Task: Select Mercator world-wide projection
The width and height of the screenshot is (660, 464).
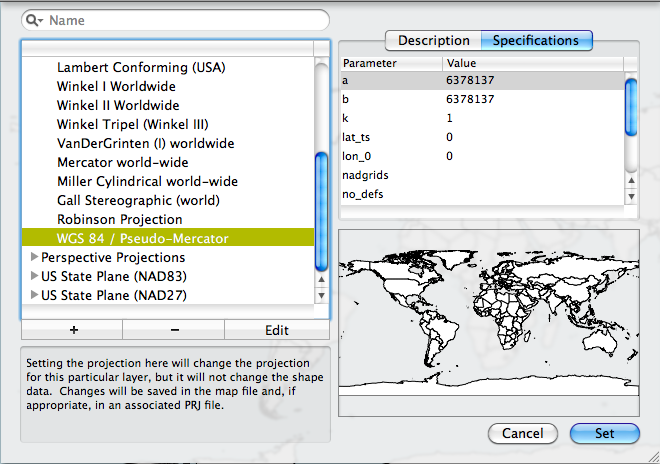Action: [x=122, y=162]
